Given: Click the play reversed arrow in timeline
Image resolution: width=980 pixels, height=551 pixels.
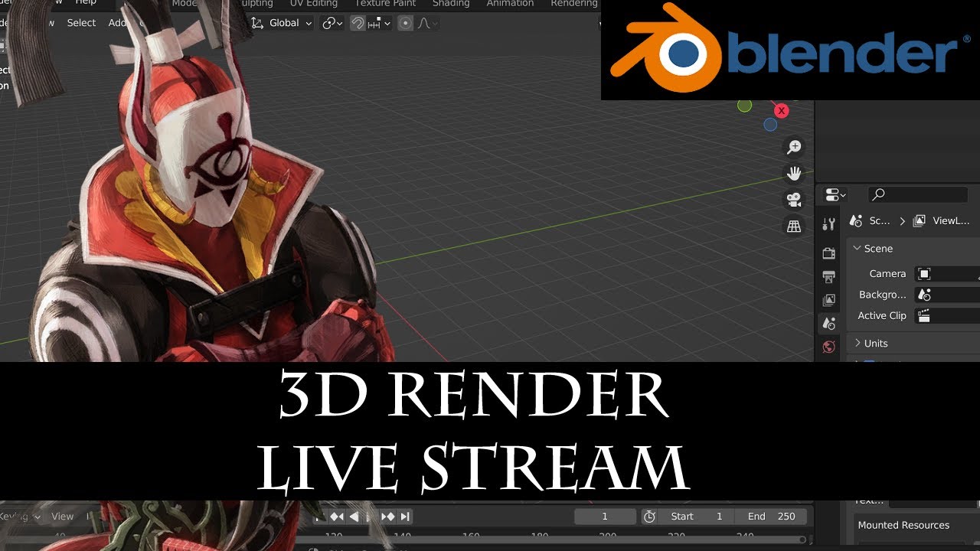Looking at the screenshot, I should 354,517.
